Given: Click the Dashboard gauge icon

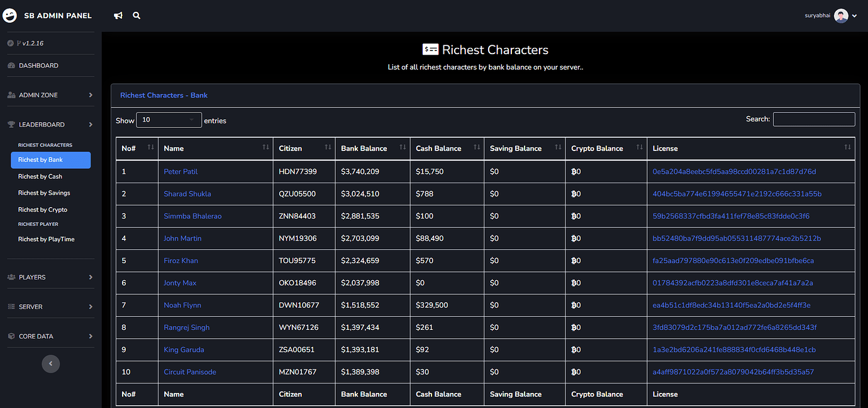Looking at the screenshot, I should coord(11,65).
